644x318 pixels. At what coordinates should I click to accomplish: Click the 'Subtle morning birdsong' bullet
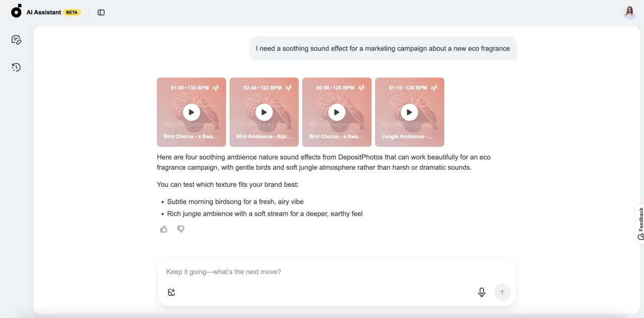click(x=235, y=201)
